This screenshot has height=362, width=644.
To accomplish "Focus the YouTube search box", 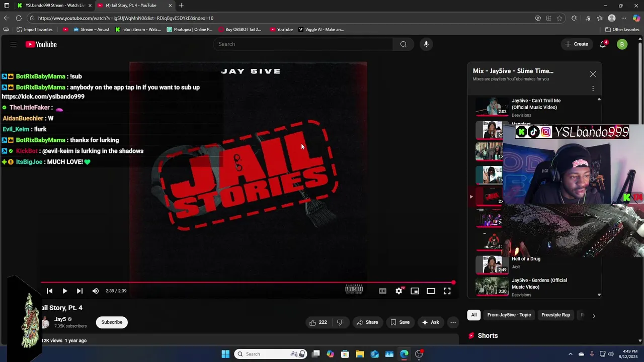I will (303, 44).
